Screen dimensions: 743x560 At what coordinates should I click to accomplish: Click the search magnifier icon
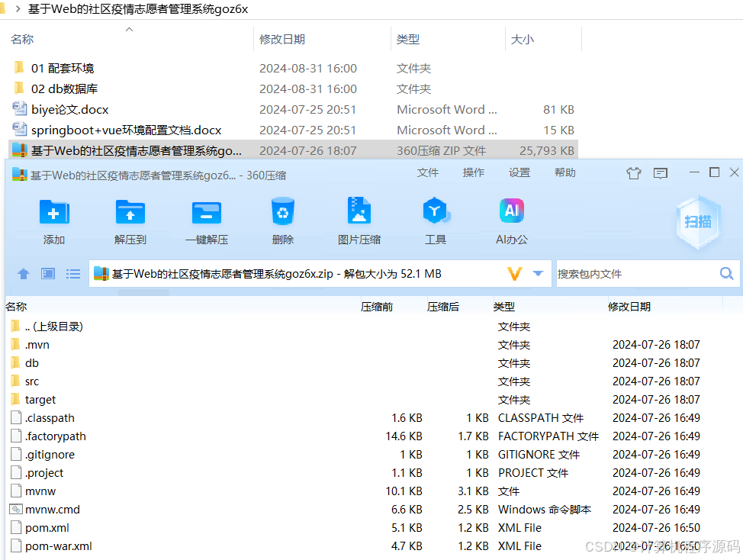point(726,273)
